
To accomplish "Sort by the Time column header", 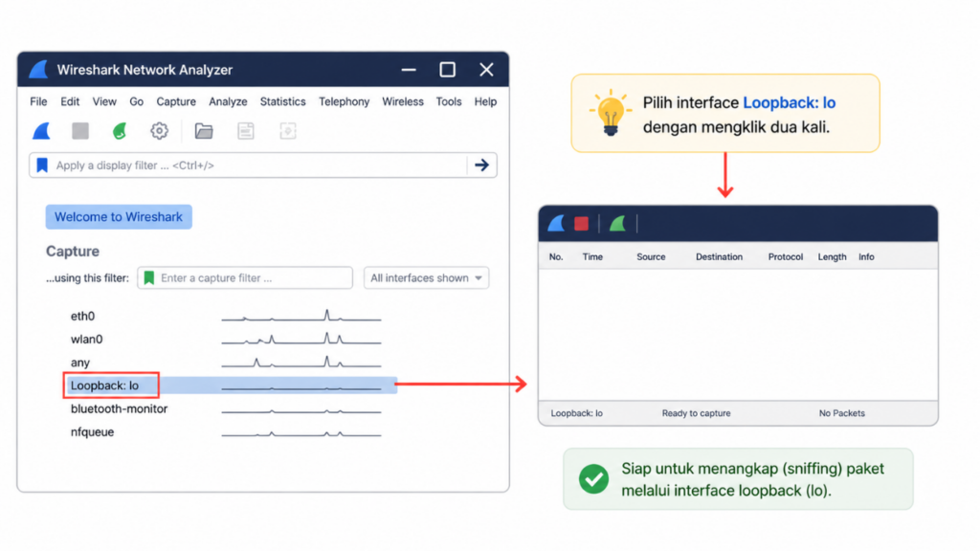I will pyautogui.click(x=592, y=256).
